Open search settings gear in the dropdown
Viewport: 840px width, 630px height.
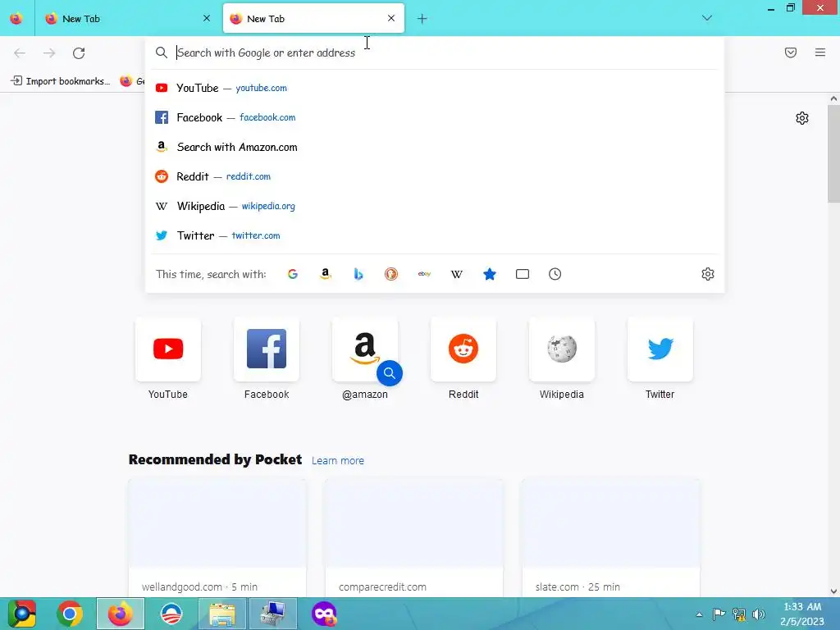(708, 274)
